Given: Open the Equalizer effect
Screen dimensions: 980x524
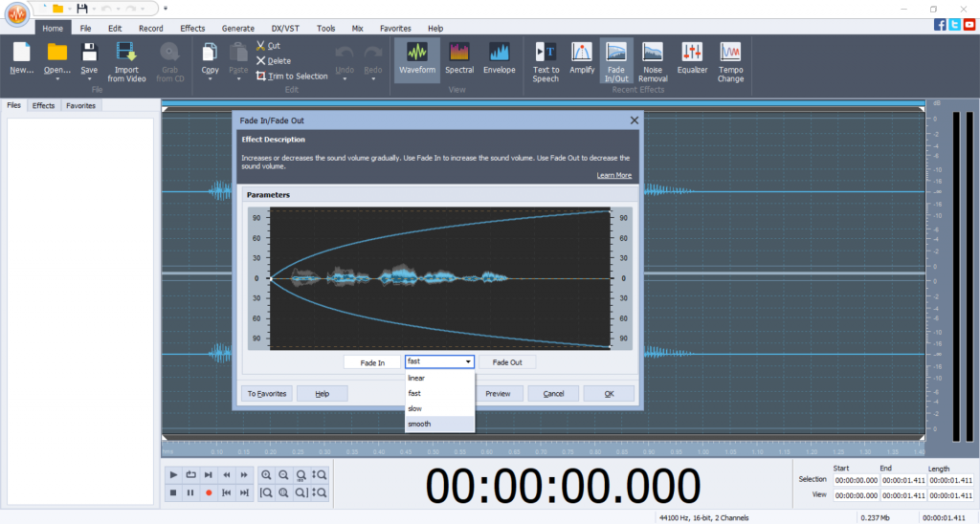Looking at the screenshot, I should [x=692, y=59].
